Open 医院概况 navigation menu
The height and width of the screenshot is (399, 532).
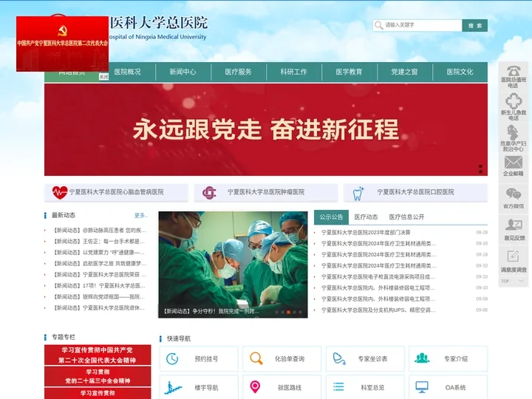coord(127,72)
